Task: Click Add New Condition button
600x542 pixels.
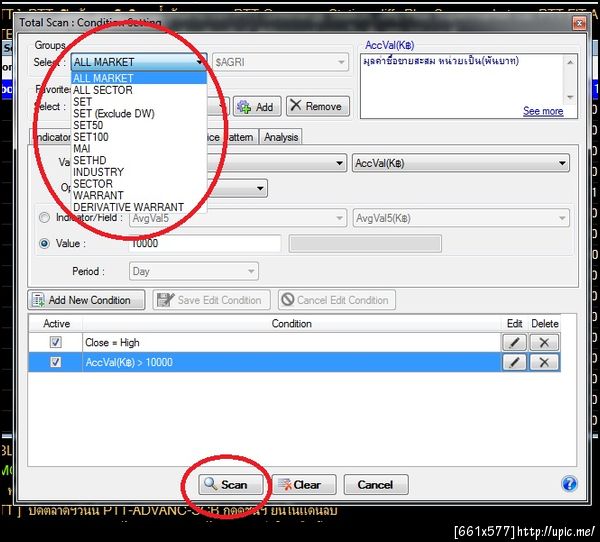Action: tap(86, 300)
